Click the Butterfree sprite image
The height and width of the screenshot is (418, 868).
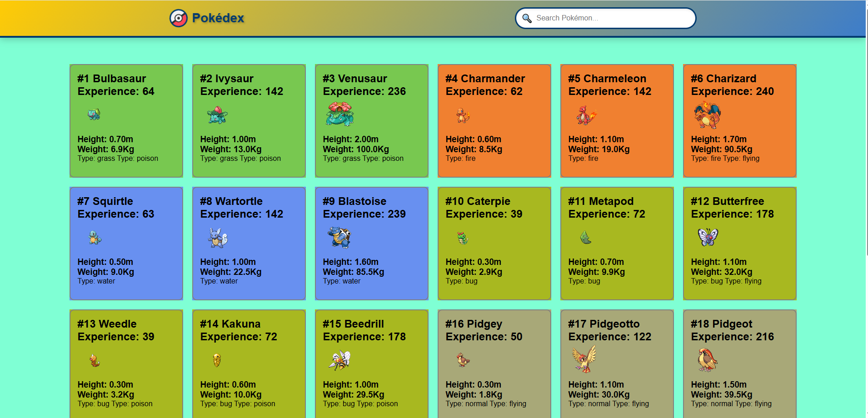point(709,237)
